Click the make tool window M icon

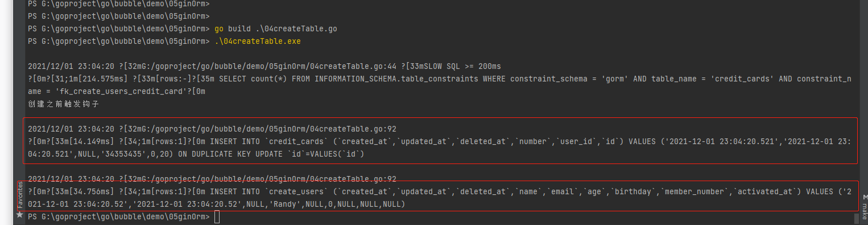point(864,195)
